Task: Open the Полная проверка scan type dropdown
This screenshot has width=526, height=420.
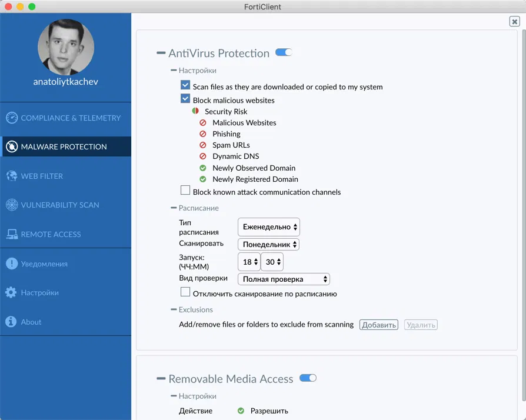Action: (284, 279)
